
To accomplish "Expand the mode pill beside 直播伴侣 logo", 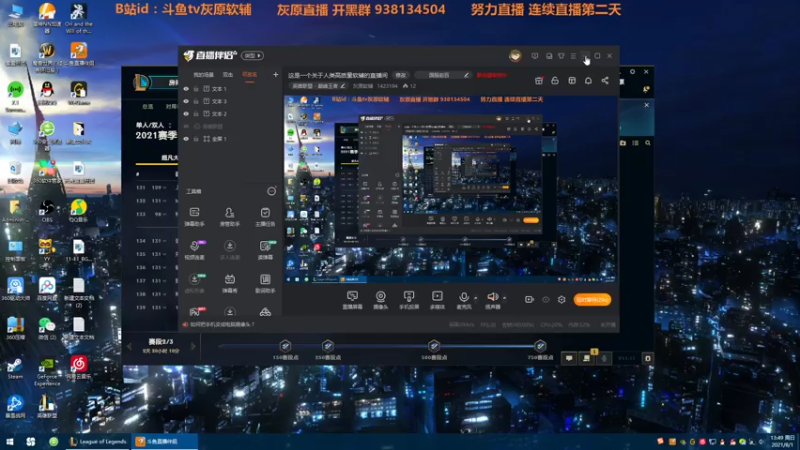I will tap(253, 56).
